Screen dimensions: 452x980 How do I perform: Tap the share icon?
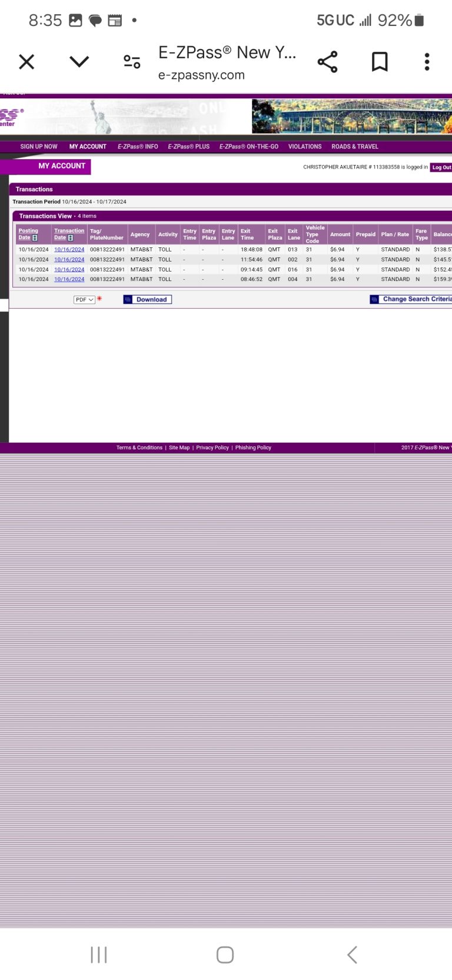tap(327, 62)
